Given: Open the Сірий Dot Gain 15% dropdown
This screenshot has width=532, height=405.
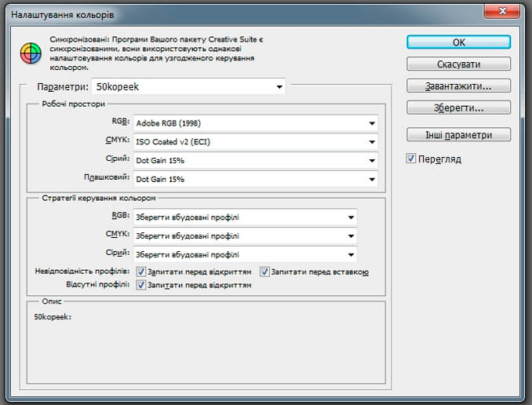Looking at the screenshot, I should click(x=256, y=160).
